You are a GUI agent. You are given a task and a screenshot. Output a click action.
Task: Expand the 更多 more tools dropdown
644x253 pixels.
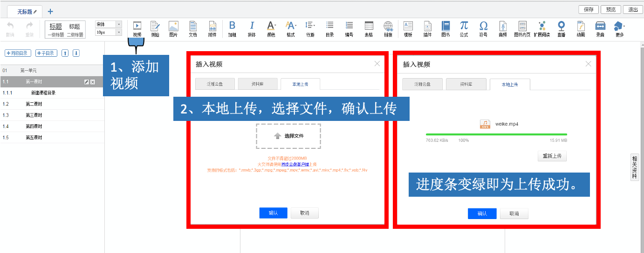click(x=619, y=26)
